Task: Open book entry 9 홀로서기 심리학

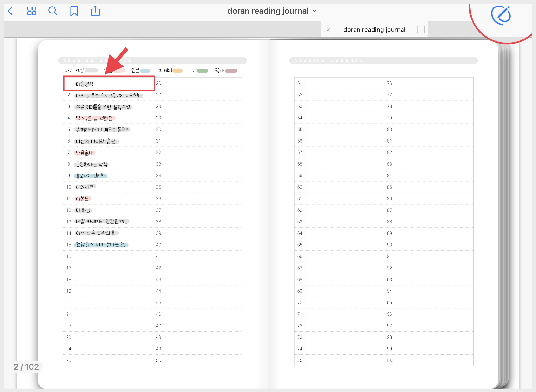Action: click(91, 176)
